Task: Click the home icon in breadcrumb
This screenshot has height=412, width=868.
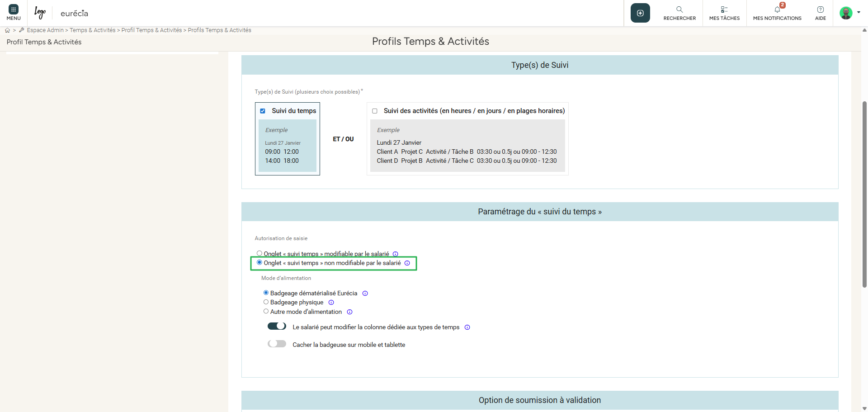Action: coord(7,30)
